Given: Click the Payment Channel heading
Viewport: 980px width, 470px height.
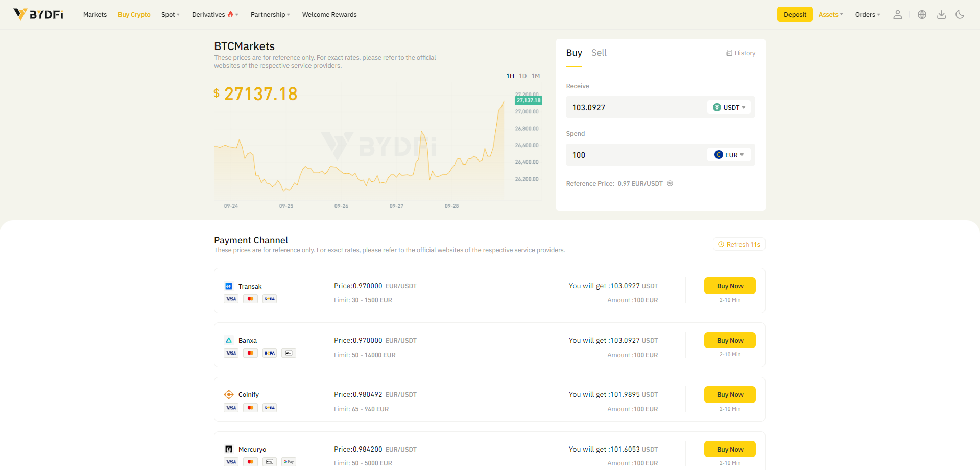Looking at the screenshot, I should tap(251, 240).
